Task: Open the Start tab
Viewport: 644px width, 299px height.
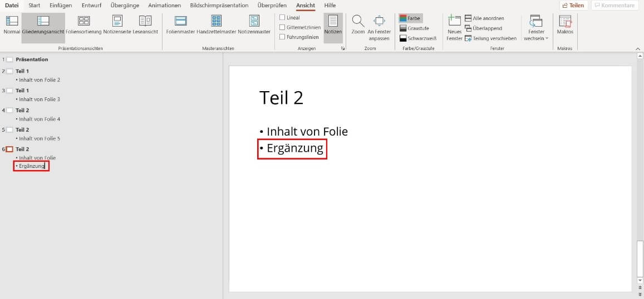Action: [34, 6]
